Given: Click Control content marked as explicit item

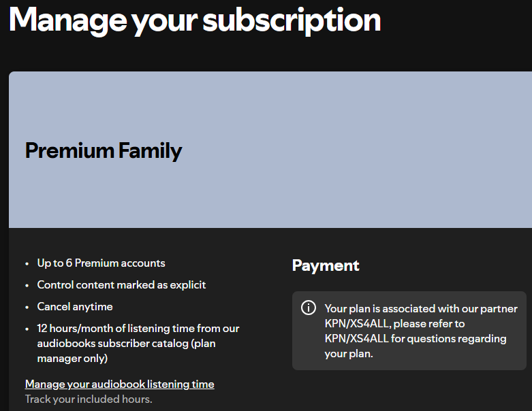Looking at the screenshot, I should pos(121,285).
